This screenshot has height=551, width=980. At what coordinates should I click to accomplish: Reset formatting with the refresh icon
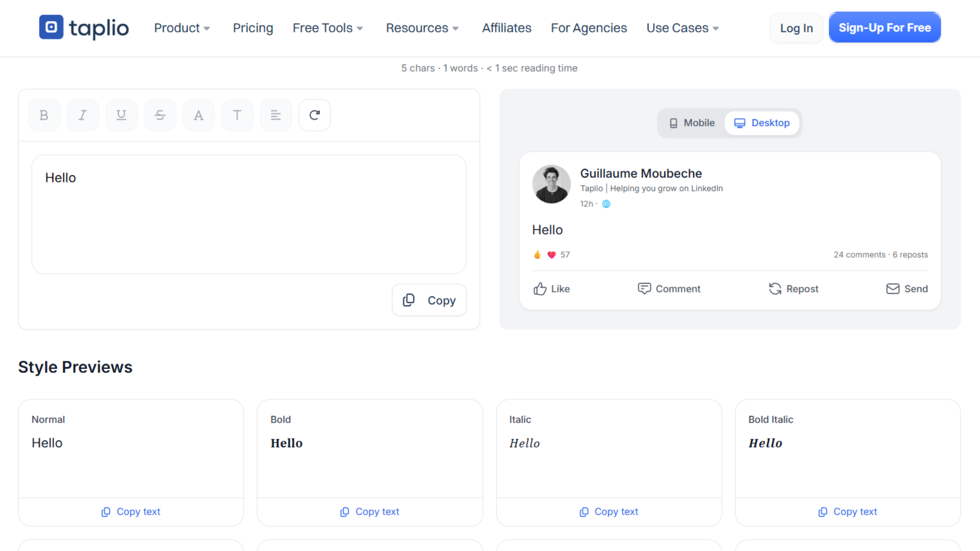pos(314,115)
